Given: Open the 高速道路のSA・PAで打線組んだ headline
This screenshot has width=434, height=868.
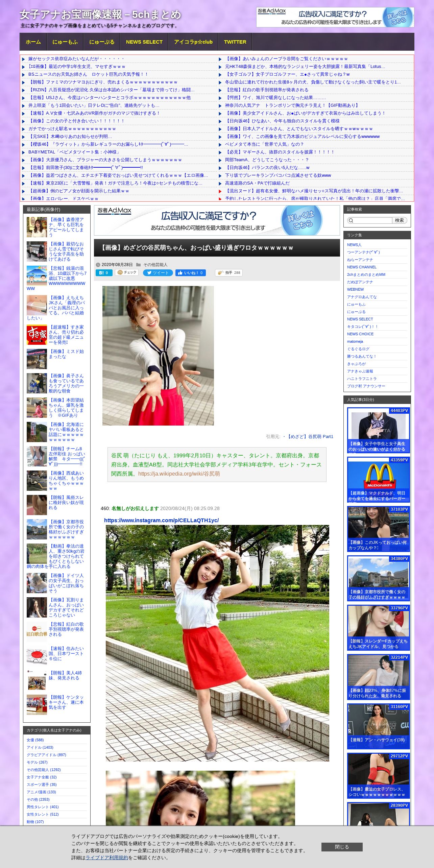Looking at the screenshot, I should click(257, 183).
